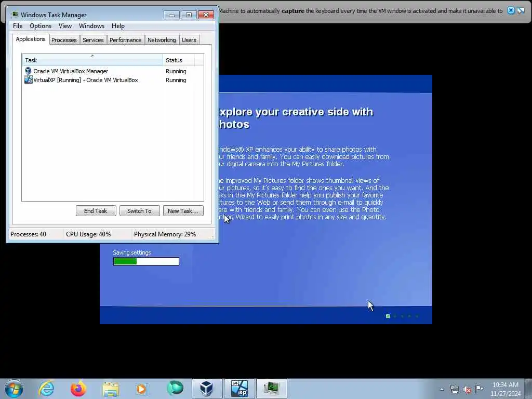The image size is (532, 399).
Task: Click the notification's don't-show-again icon
Action: click(521, 10)
